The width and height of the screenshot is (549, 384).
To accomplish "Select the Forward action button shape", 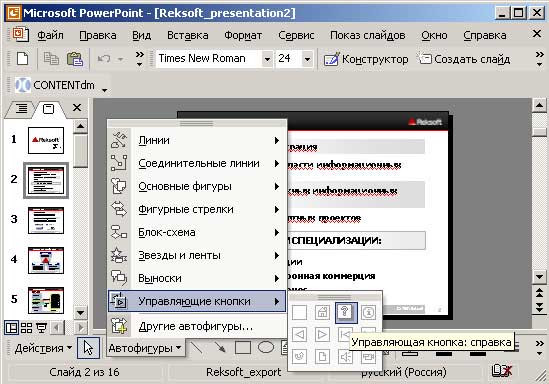I will pyautogui.click(x=322, y=335).
